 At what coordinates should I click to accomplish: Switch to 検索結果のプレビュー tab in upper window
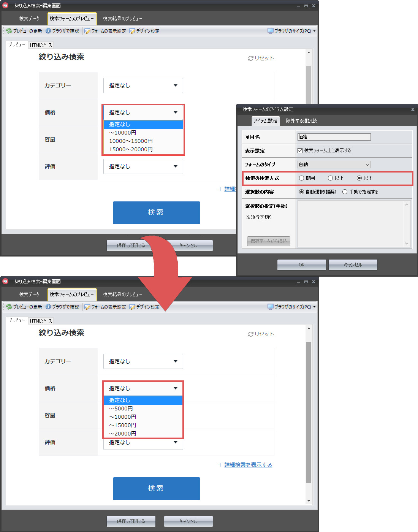coord(122,19)
